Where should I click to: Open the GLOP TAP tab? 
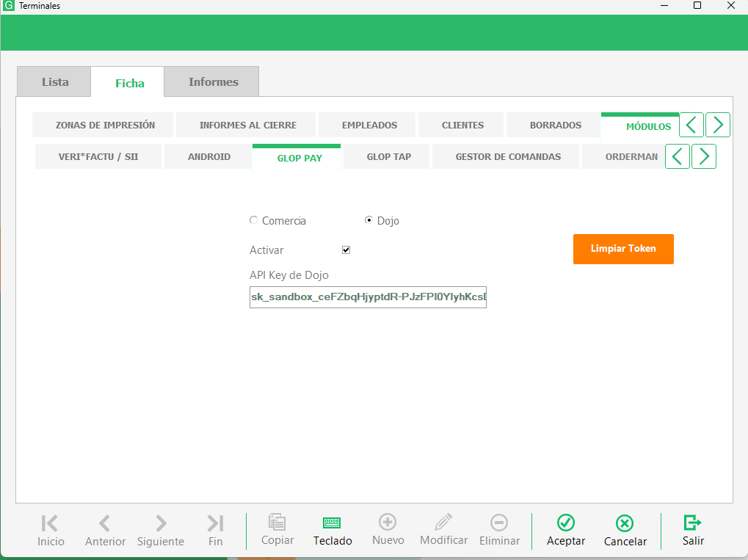(387, 156)
